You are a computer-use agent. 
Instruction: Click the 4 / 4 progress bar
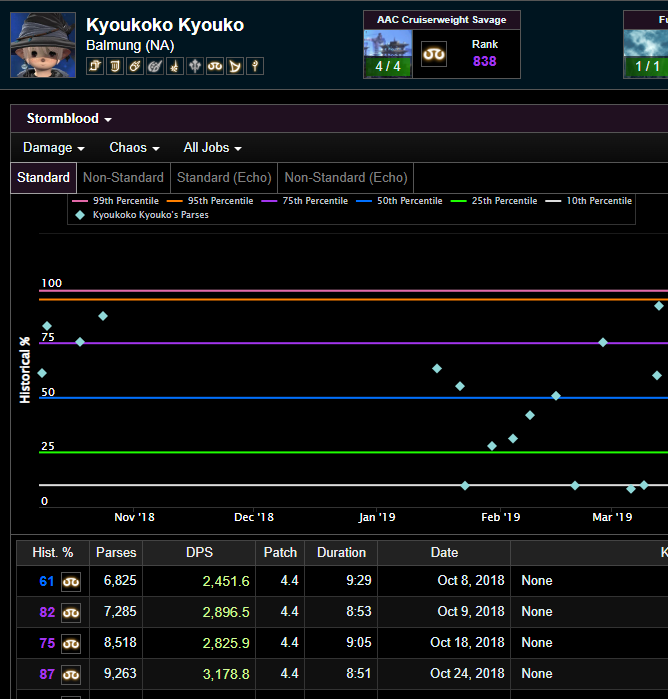point(388,67)
